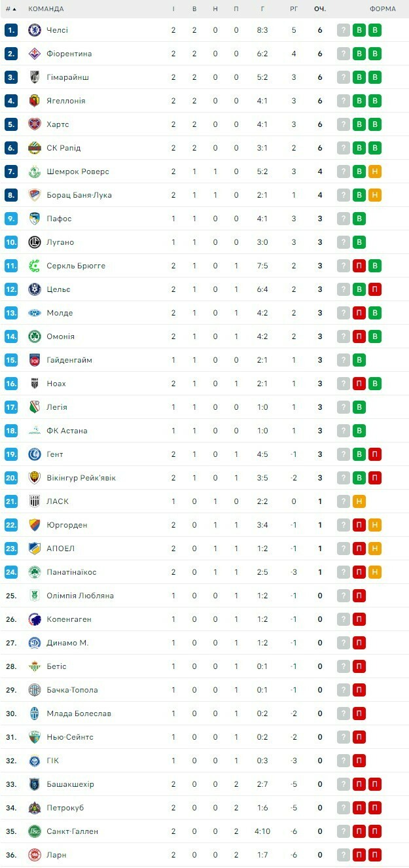The width and height of the screenshot is (409, 868).
Task: Click rank badge 10 for Лугано
Action: 11,242
